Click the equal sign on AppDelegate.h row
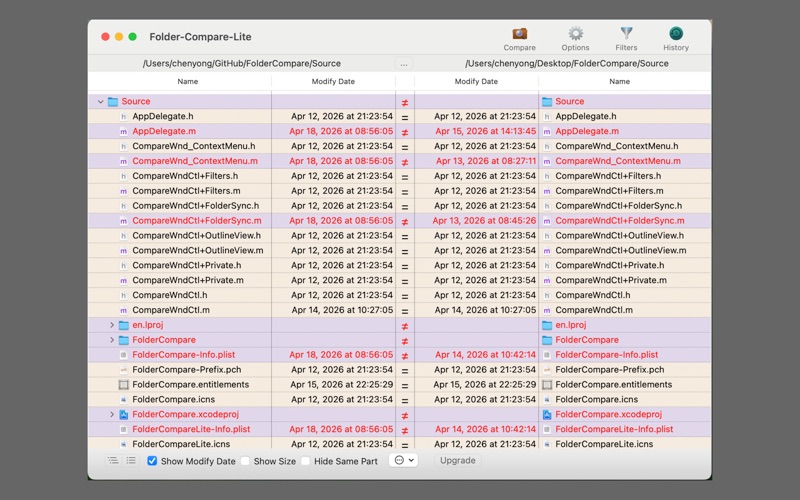Screen dimensions: 800x500 [405, 117]
